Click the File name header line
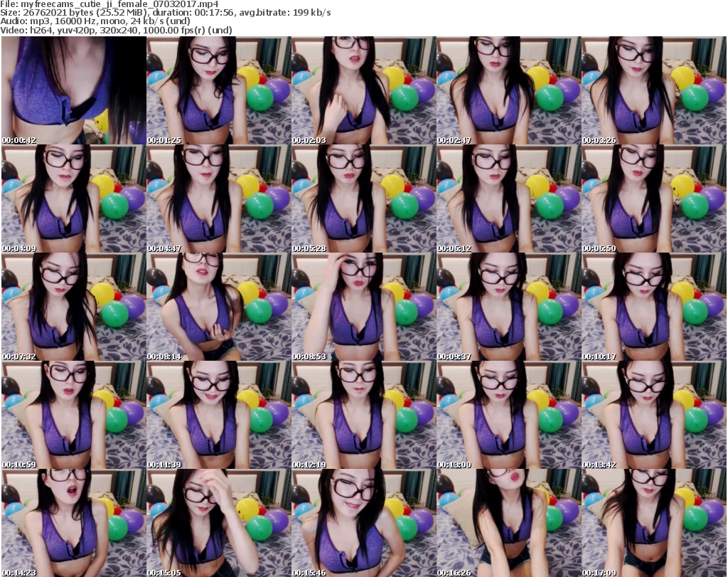Viewport: 728px width, 577px height. pos(109,4)
